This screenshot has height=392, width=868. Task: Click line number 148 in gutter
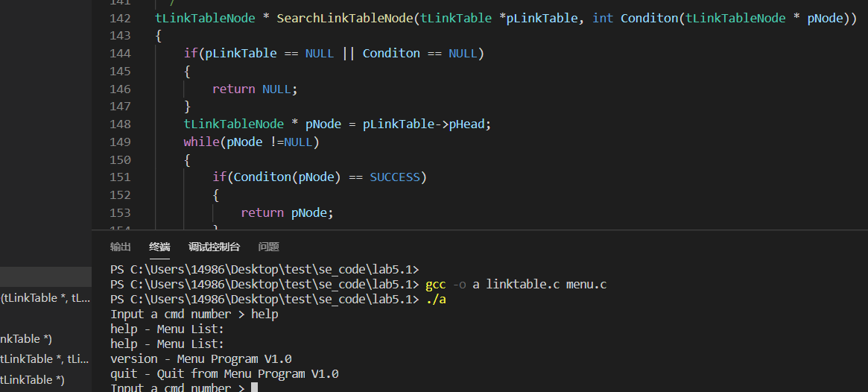coord(119,124)
